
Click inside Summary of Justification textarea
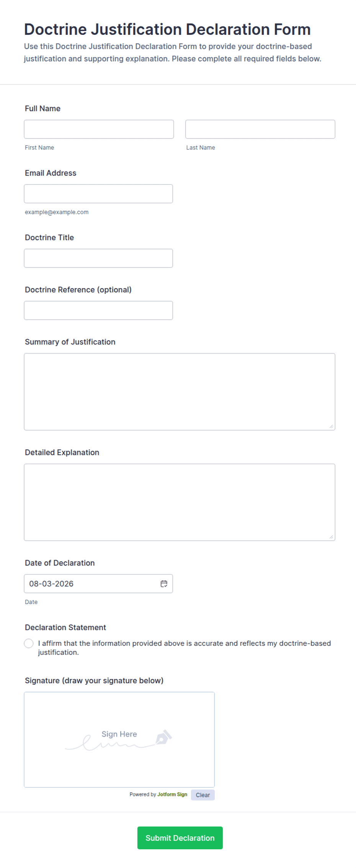click(180, 392)
